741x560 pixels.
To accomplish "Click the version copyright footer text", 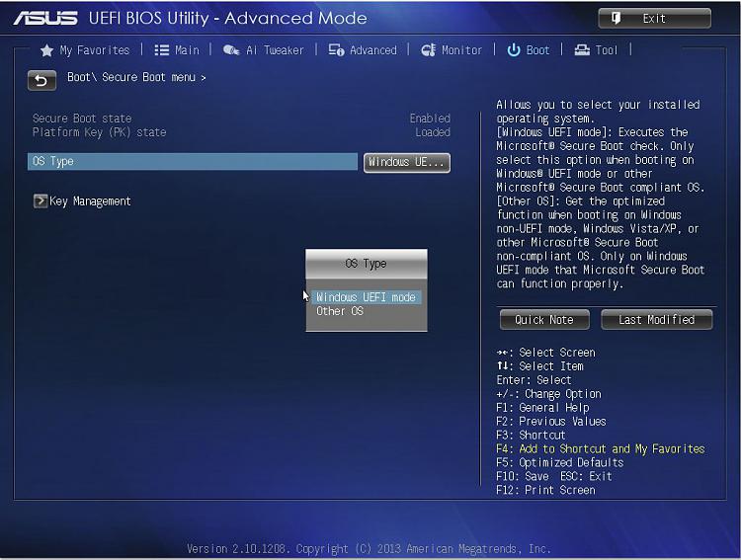I will [x=369, y=549].
